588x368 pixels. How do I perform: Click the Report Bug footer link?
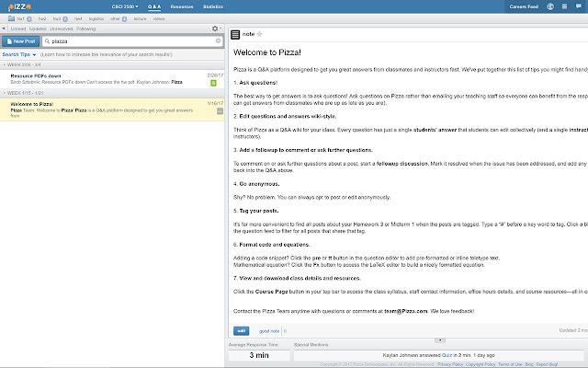pyautogui.click(x=547, y=364)
